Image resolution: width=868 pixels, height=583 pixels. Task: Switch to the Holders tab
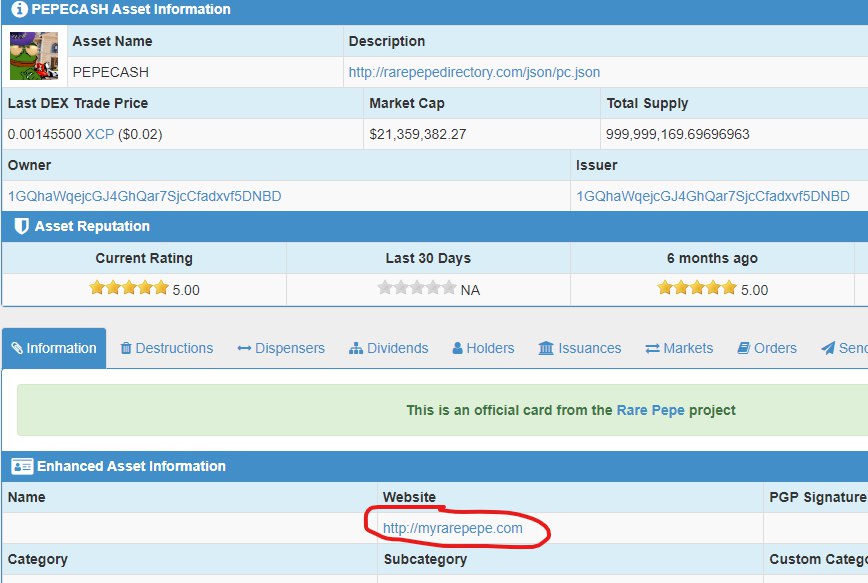click(x=483, y=348)
